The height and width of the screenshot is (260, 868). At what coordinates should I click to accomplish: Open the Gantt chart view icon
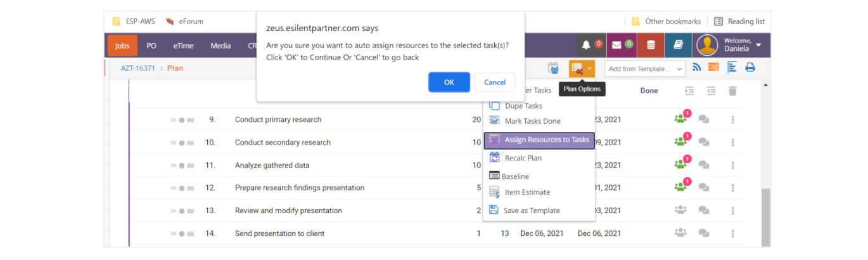coord(732,67)
